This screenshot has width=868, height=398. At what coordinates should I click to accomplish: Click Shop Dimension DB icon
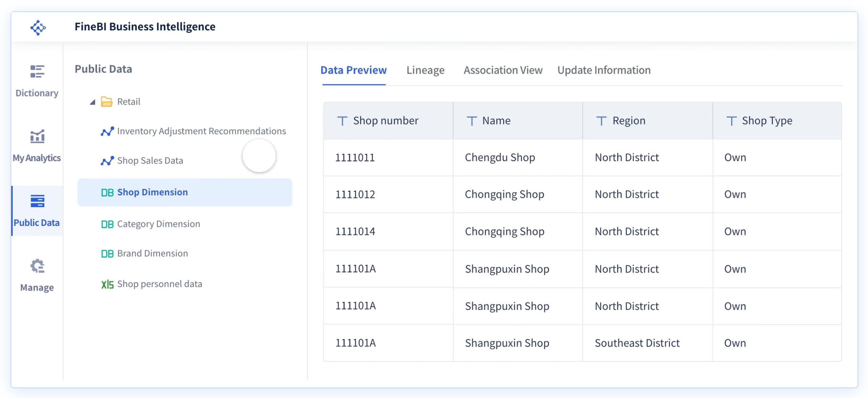coord(107,192)
